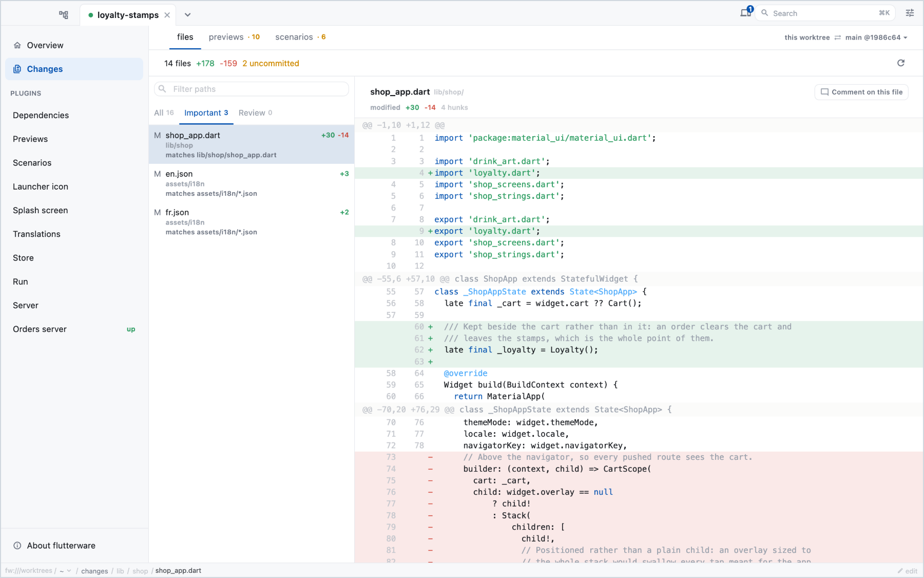Focus the Filter paths field
This screenshot has height=578, width=924.
click(252, 89)
